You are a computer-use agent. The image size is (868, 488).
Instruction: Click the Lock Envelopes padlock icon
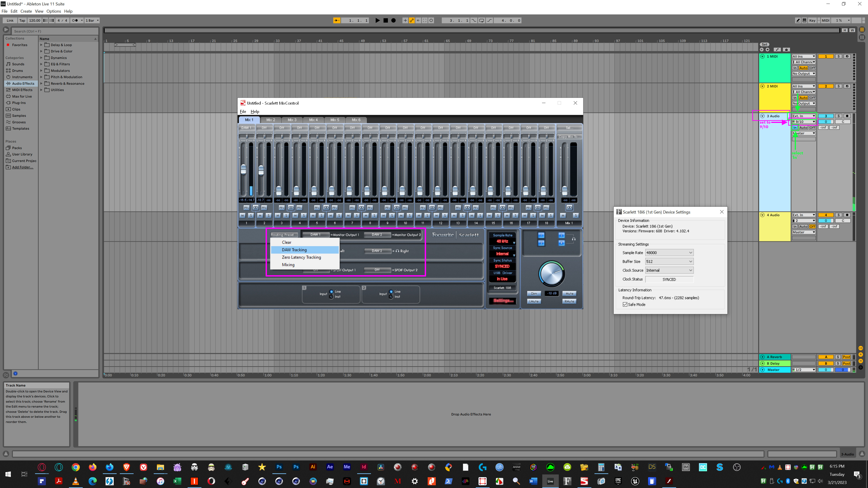pos(786,49)
